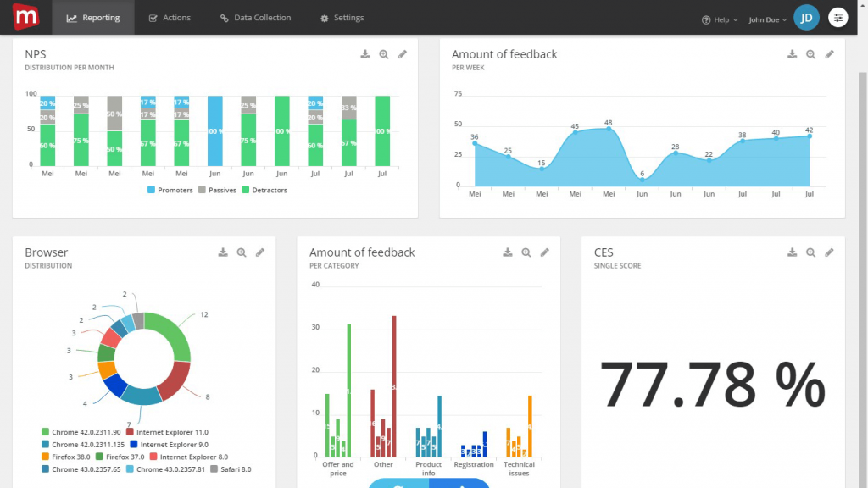Edit the feedback per category chart
The width and height of the screenshot is (868, 488).
coord(545,252)
